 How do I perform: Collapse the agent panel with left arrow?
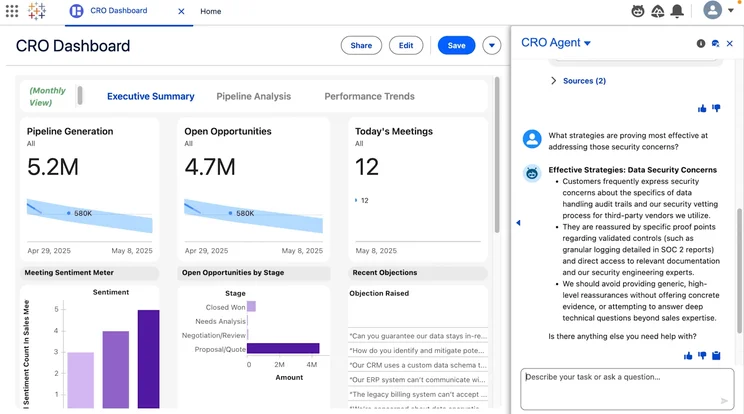518,222
